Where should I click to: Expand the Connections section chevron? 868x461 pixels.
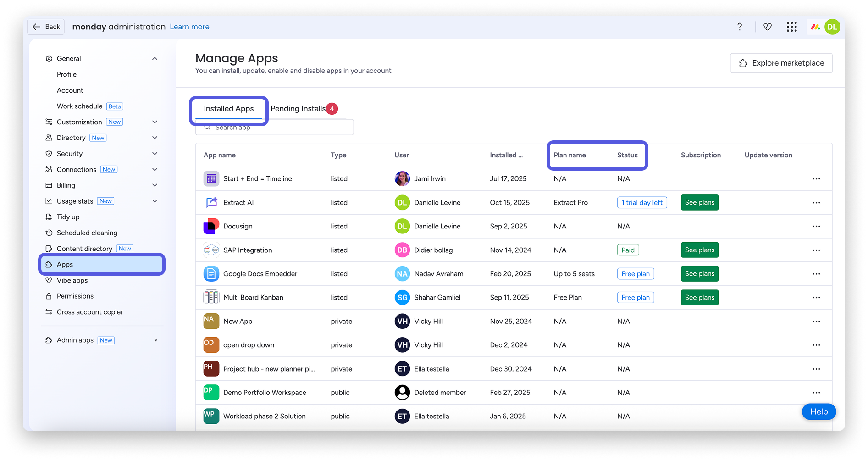pyautogui.click(x=155, y=169)
